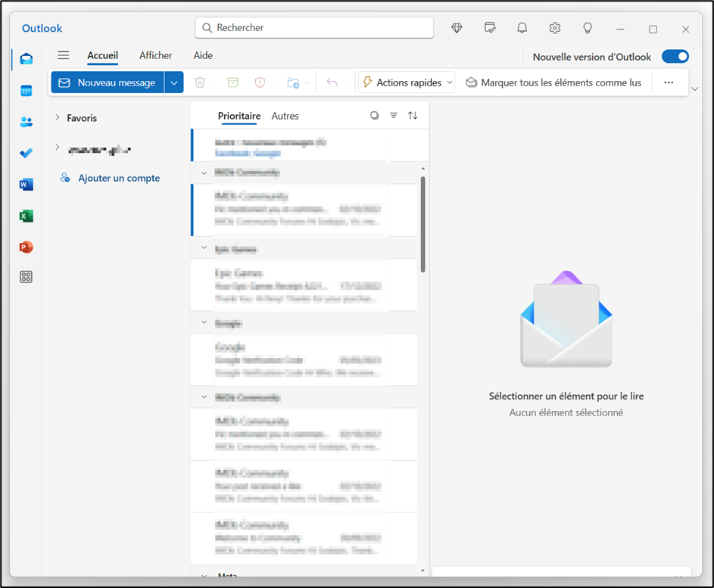714x588 pixels.
Task: Open the People icon in the sidebar
Action: coord(26,122)
